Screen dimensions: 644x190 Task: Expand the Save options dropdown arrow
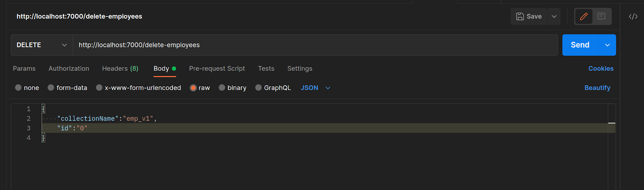pos(554,16)
